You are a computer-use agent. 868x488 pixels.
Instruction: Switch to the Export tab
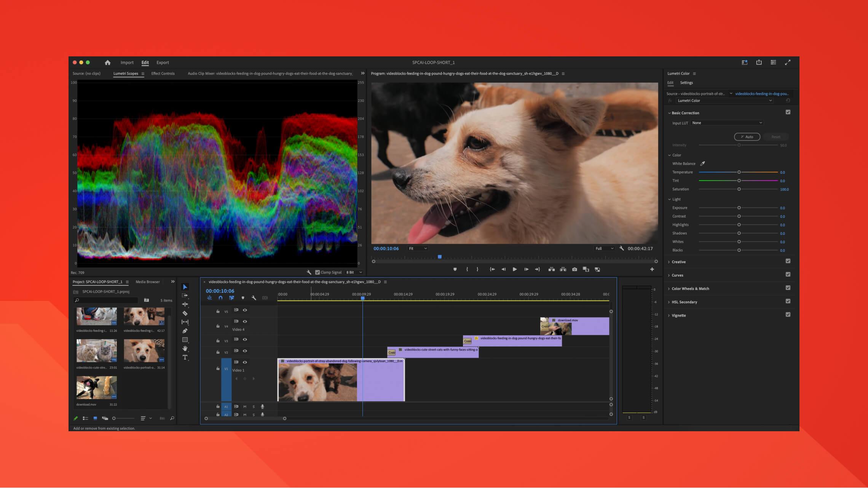click(163, 62)
